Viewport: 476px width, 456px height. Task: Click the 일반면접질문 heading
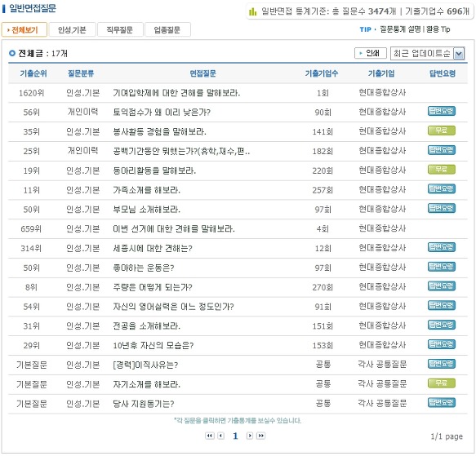33,8
